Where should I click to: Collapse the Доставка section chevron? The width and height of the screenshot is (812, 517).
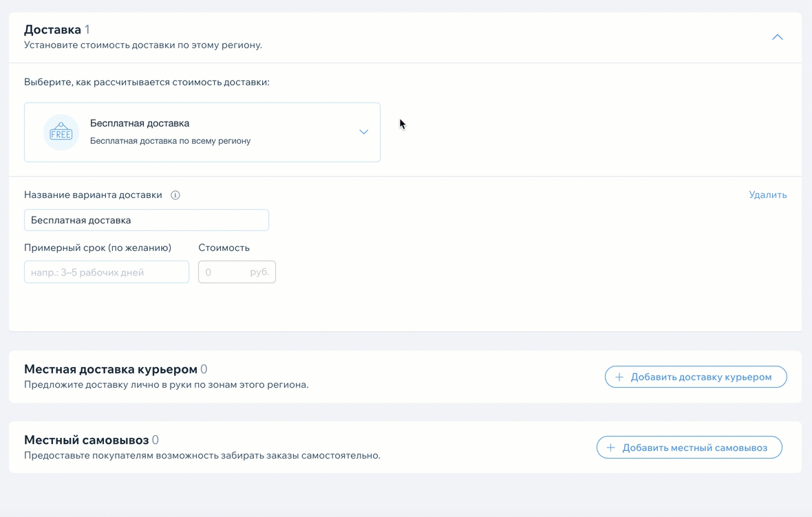click(777, 37)
